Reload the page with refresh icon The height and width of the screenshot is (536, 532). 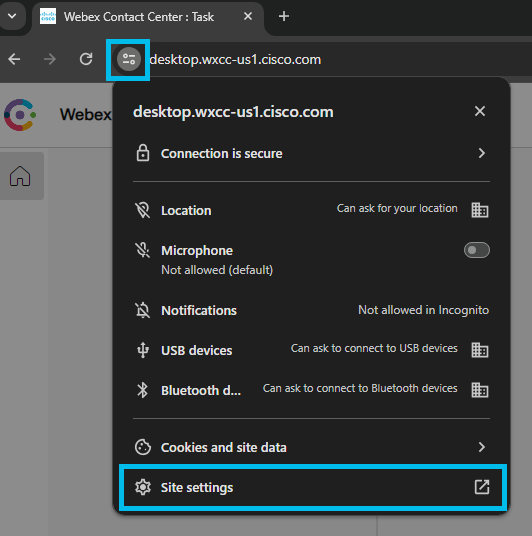[x=86, y=59]
